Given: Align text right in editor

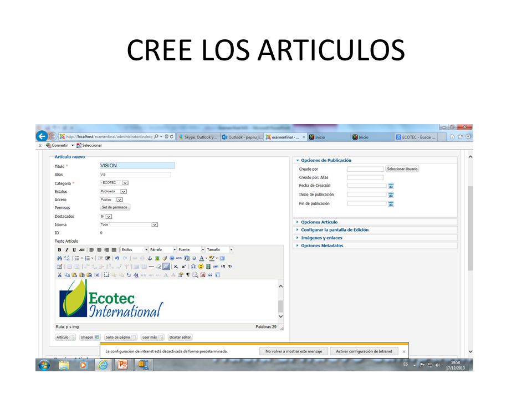Looking at the screenshot, I should pos(106,250).
